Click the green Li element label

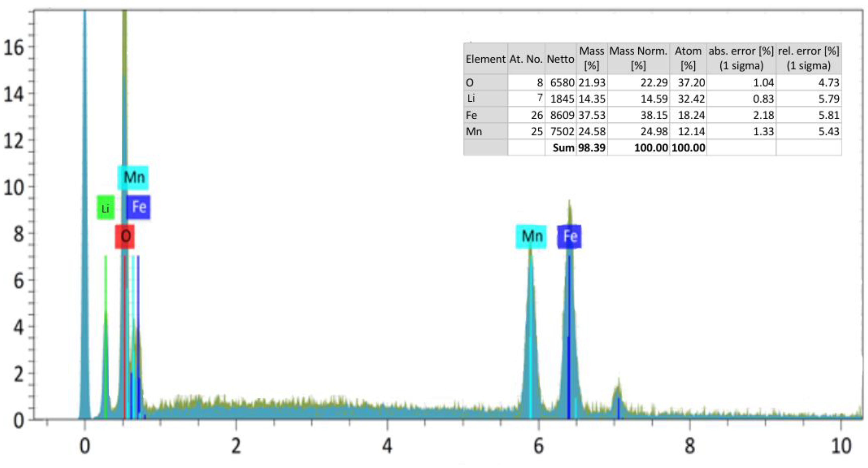[x=106, y=208]
